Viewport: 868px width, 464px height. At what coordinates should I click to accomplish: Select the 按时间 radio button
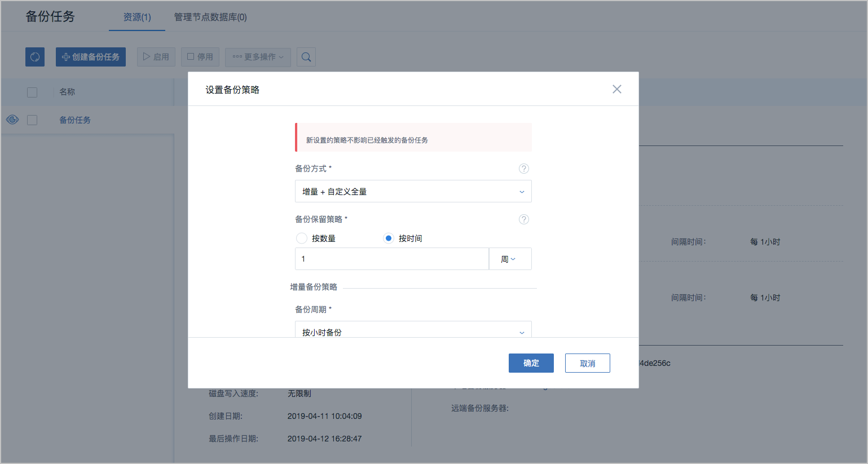tap(388, 238)
